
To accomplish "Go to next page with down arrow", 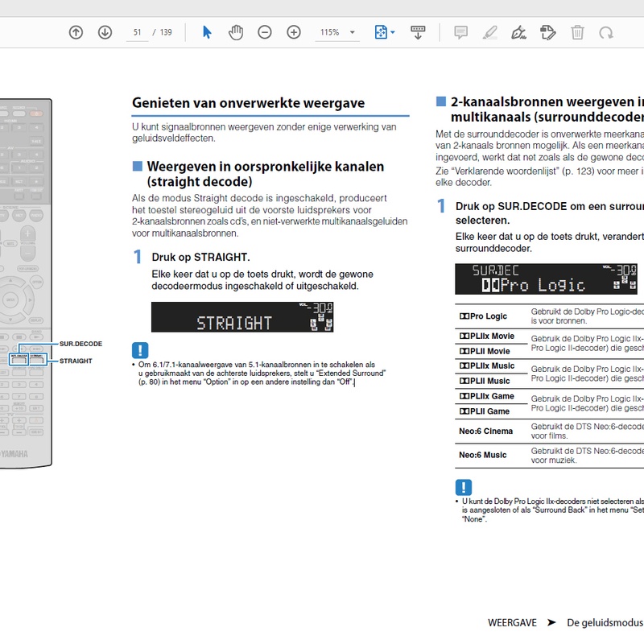I will click(x=105, y=32).
